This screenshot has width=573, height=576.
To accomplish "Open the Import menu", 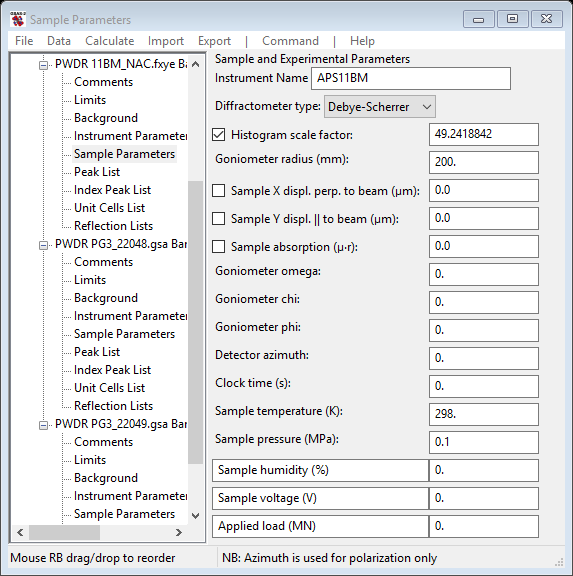I will click(166, 41).
